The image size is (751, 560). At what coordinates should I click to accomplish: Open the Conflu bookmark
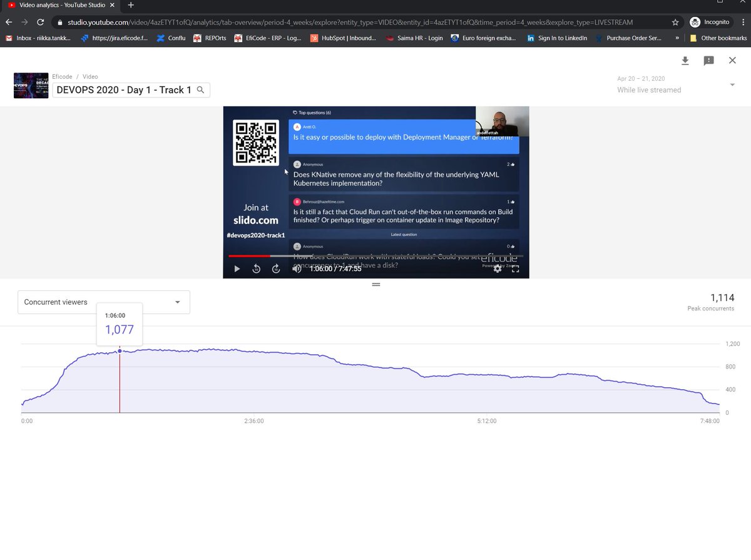tap(171, 38)
